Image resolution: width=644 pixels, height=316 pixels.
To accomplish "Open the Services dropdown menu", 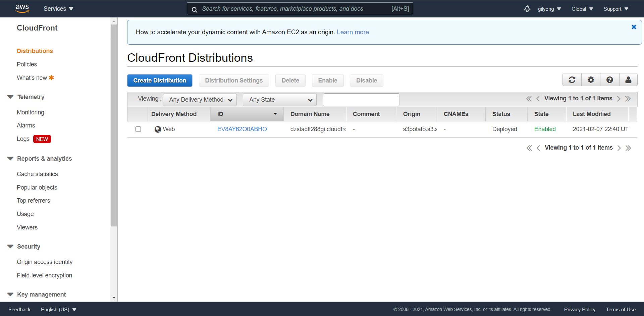I will [58, 9].
